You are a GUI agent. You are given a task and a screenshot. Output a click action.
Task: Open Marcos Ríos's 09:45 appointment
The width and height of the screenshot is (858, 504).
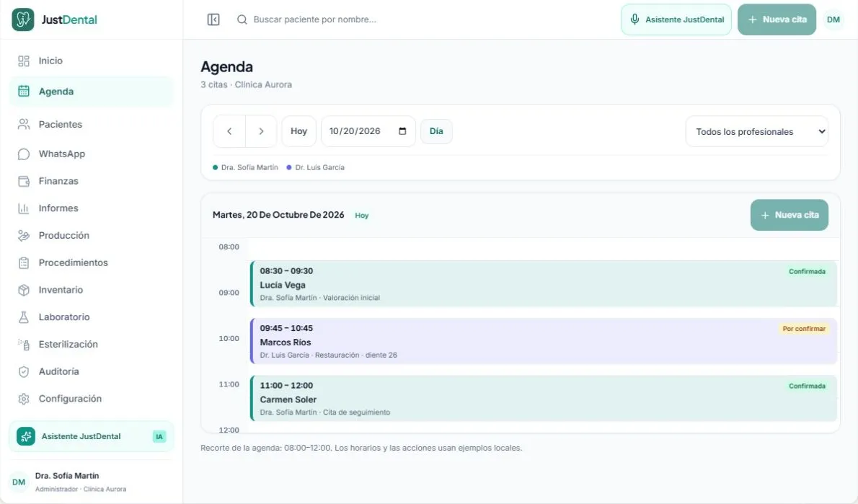[x=544, y=342]
